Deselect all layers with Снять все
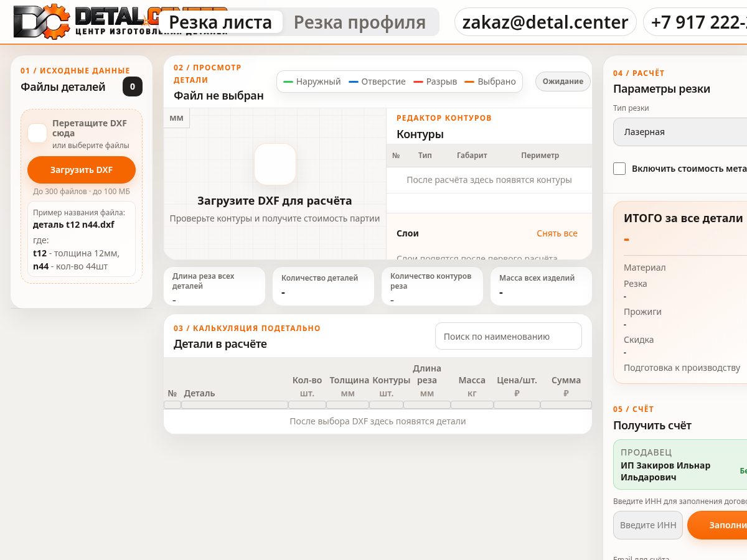This screenshot has height=560, width=747. (557, 233)
